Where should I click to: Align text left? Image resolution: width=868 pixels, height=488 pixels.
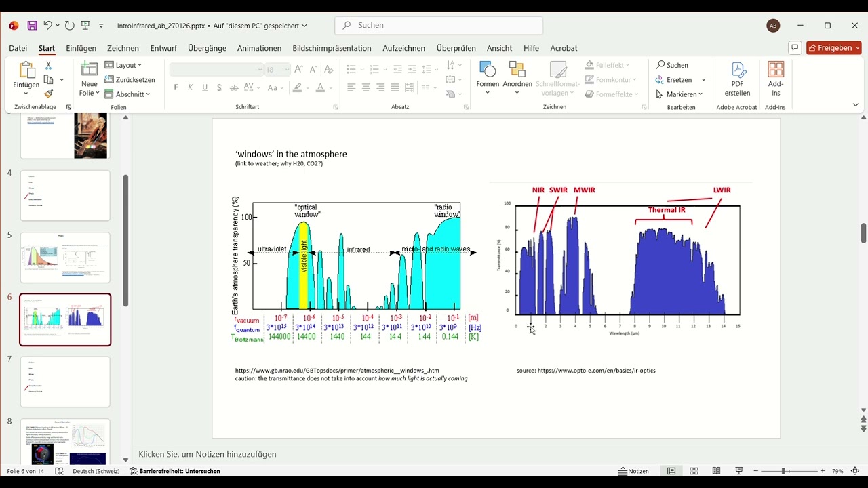[x=351, y=87]
